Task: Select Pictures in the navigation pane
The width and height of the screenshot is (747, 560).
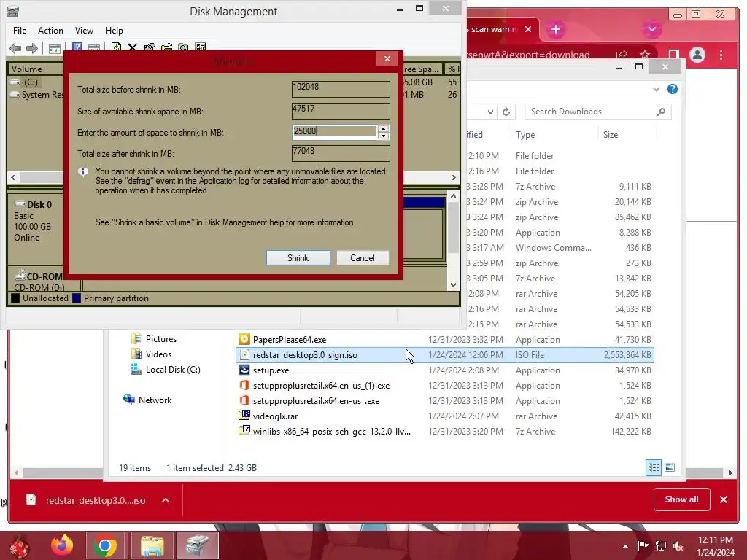Action: click(154, 338)
